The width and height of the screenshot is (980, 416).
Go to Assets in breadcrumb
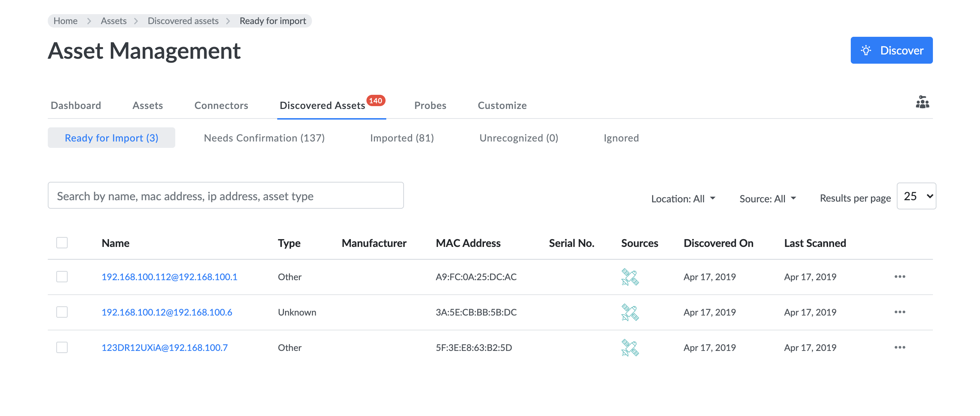click(113, 21)
